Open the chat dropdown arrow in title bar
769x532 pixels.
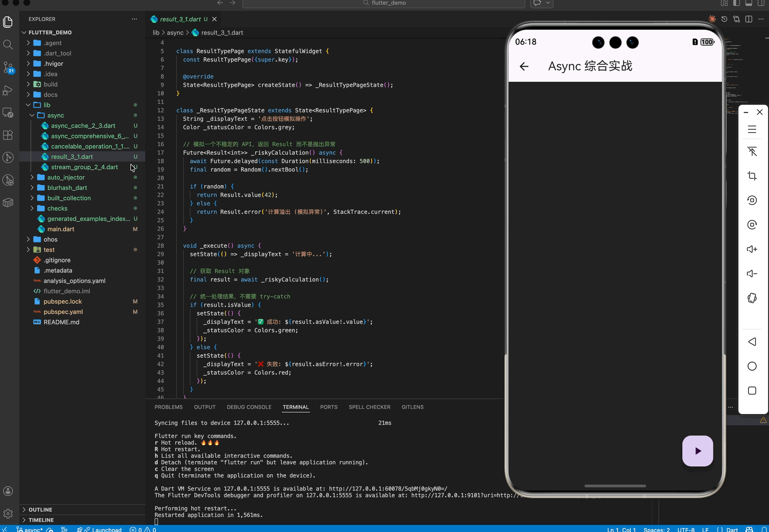tap(548, 3)
